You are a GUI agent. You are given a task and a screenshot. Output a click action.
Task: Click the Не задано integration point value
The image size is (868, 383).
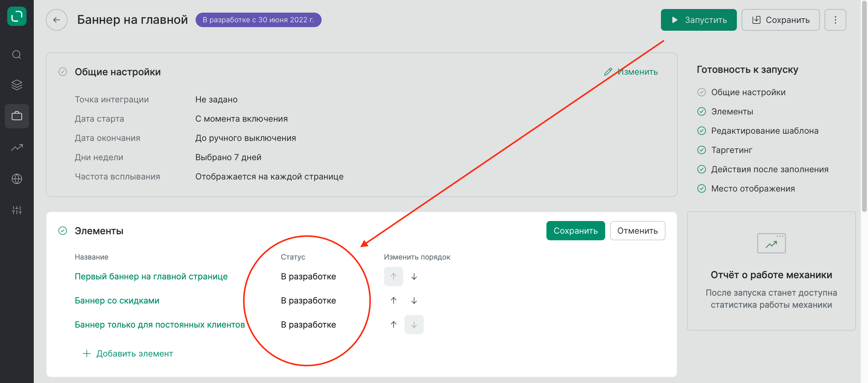216,100
